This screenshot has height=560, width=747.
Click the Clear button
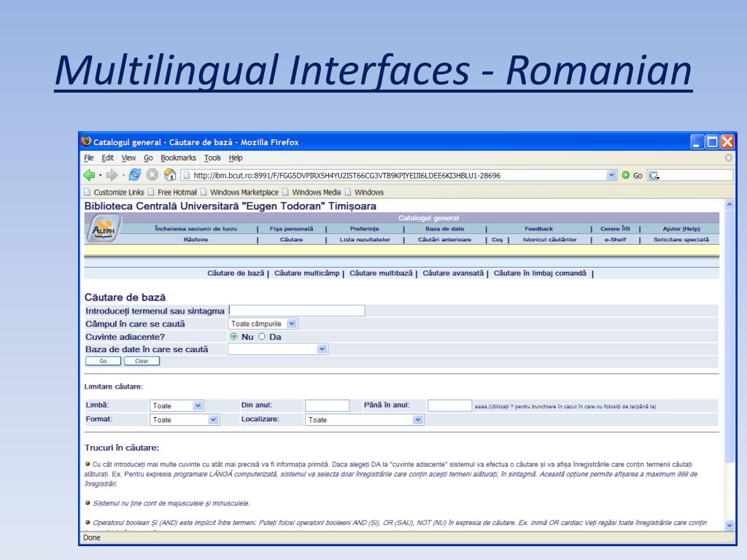point(142,361)
